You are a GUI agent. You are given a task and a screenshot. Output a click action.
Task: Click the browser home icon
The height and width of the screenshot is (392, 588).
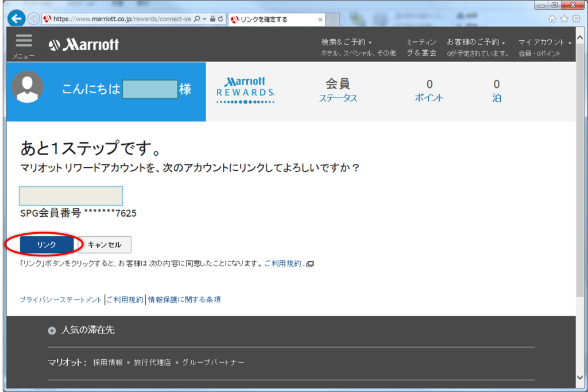tap(552, 19)
